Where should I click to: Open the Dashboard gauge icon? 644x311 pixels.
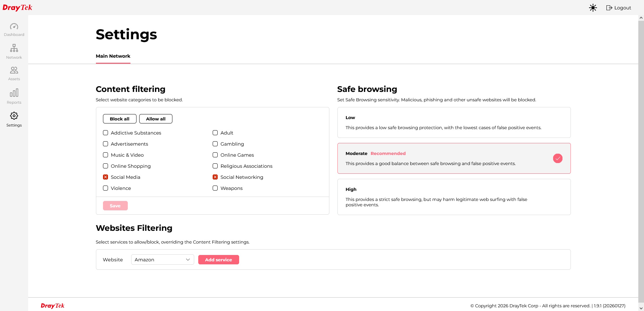click(x=14, y=26)
